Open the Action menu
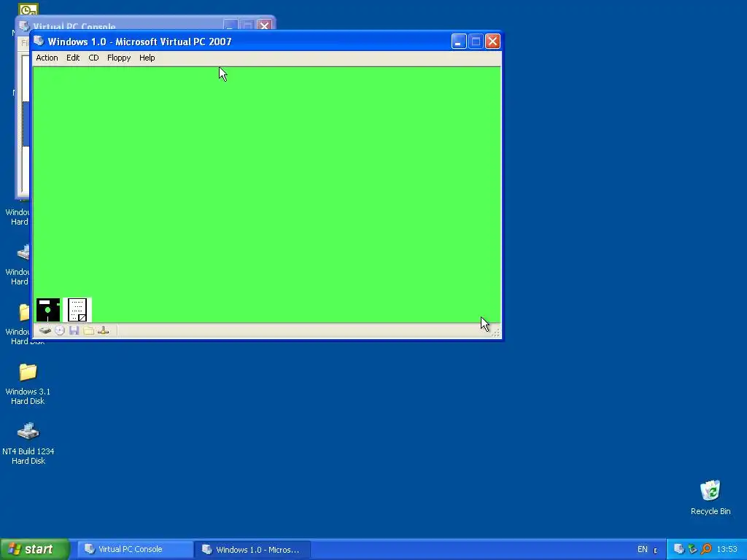The height and width of the screenshot is (560, 747). click(x=47, y=58)
